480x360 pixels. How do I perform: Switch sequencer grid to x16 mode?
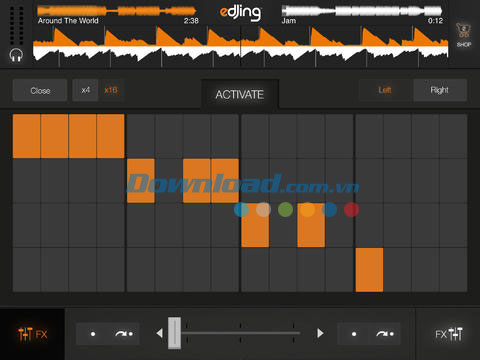111,90
